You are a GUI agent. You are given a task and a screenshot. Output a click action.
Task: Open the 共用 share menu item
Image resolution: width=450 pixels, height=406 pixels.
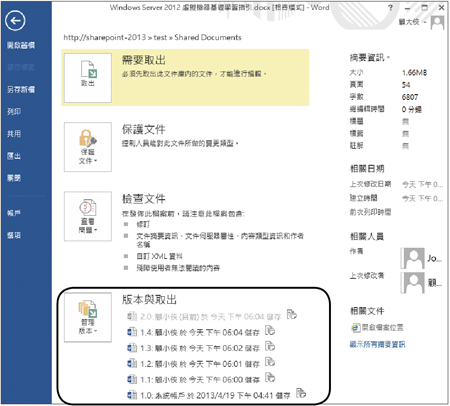click(x=14, y=134)
